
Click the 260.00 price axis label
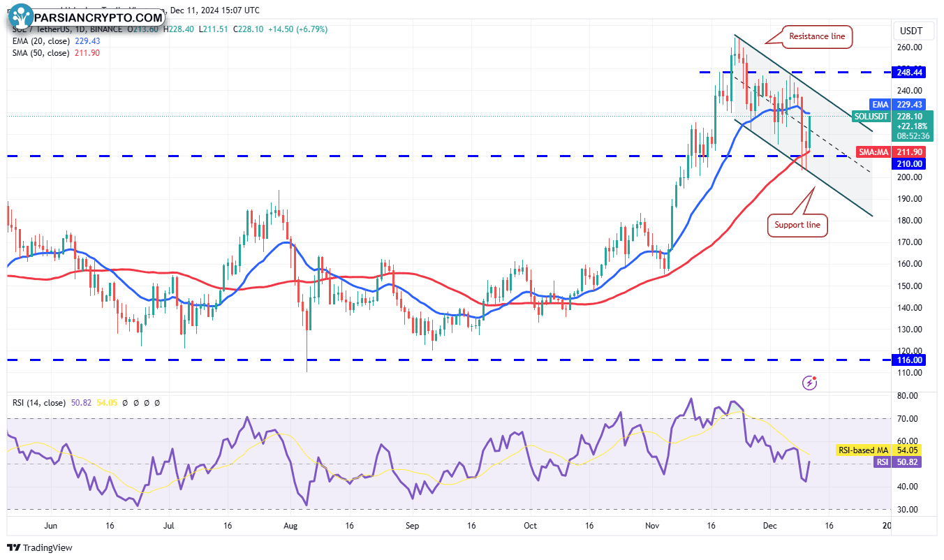[x=910, y=47]
